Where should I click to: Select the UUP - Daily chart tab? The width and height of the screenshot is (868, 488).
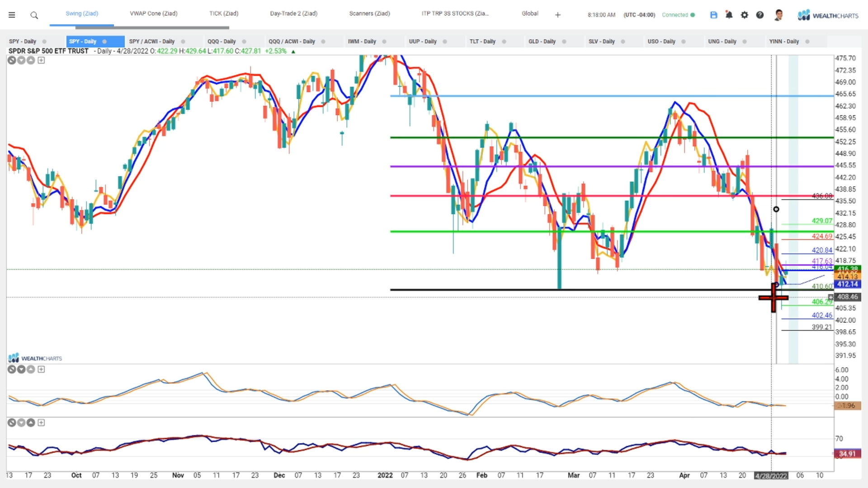pyautogui.click(x=423, y=42)
